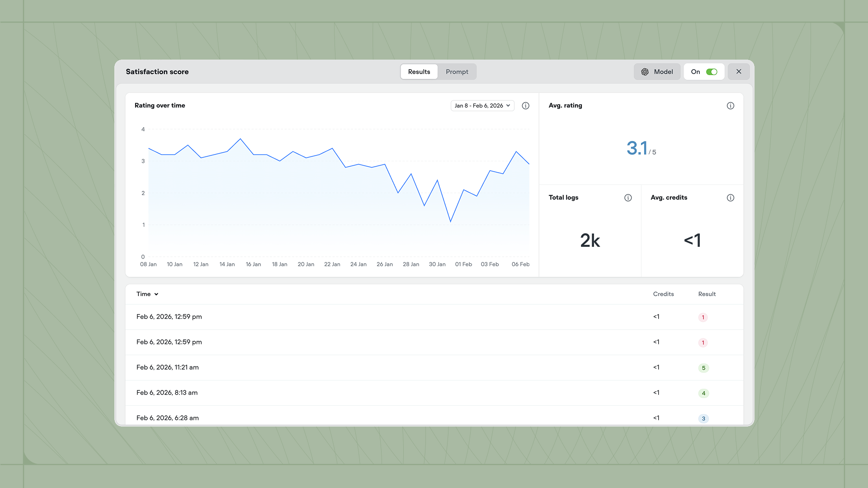Screen dimensions: 868x488
Task: Click the green 5 result badge
Action: click(703, 368)
